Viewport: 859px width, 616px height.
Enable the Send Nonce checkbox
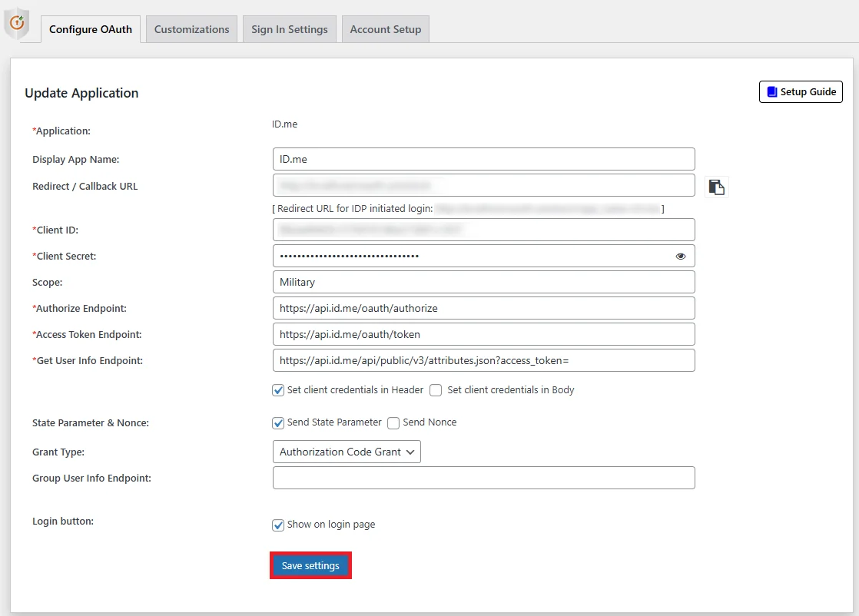point(393,422)
